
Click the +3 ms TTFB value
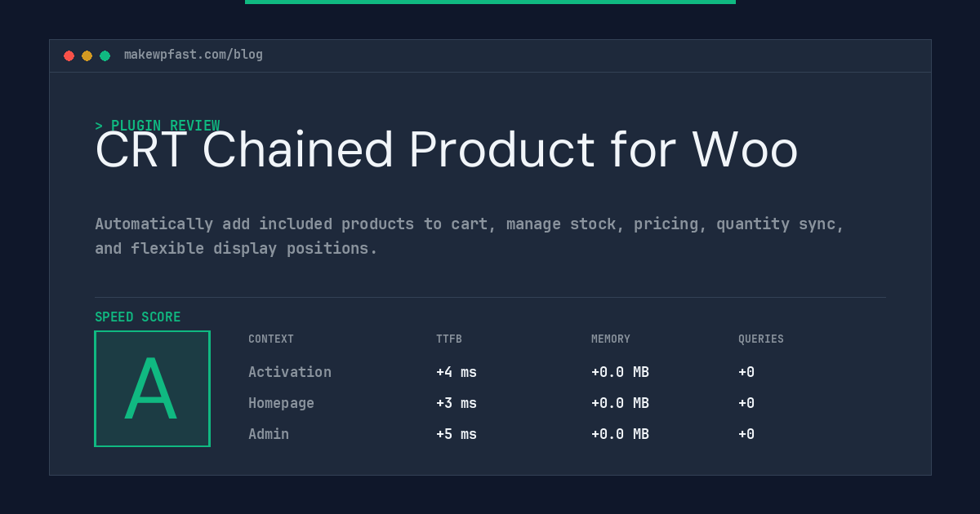pyautogui.click(x=457, y=403)
